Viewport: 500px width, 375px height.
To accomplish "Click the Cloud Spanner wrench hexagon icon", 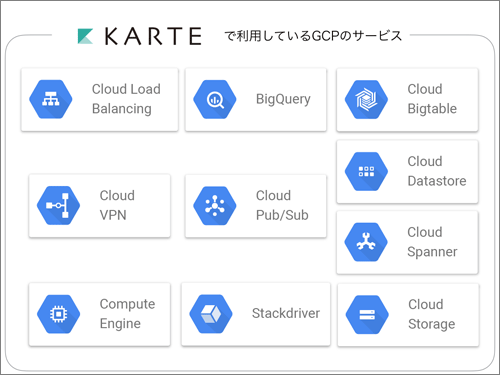I will (x=366, y=242).
